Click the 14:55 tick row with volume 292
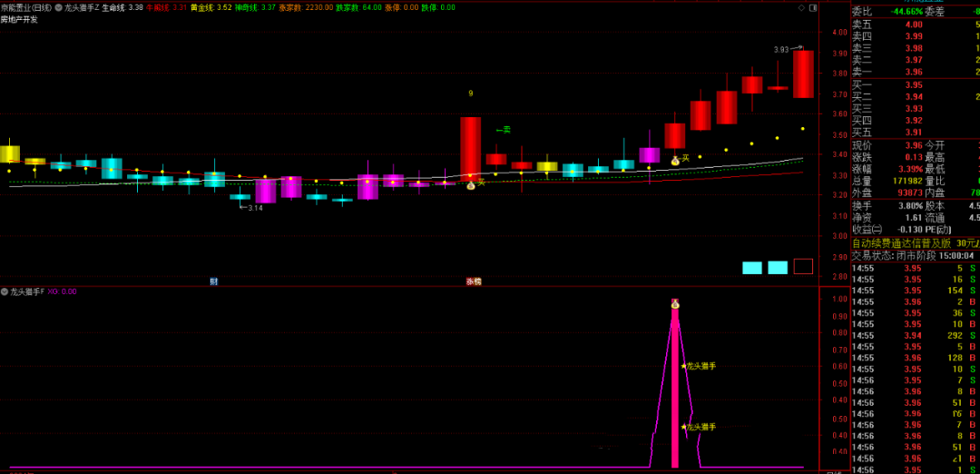The height and width of the screenshot is (474, 980). point(915,336)
